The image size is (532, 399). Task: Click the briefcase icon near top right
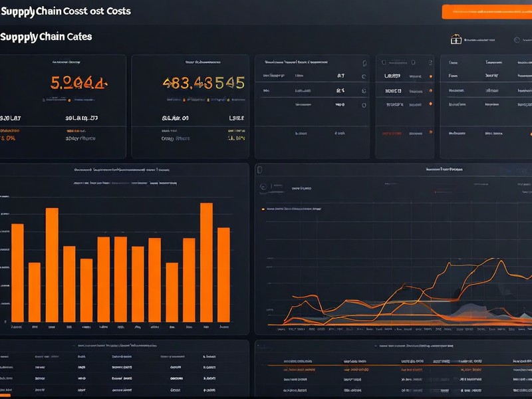456,40
